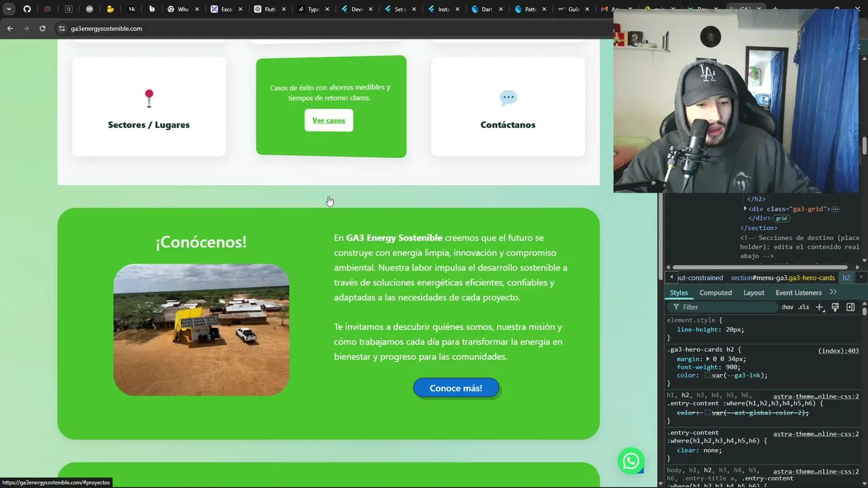Open the --ast-global-color-2 color swatch
The image size is (868, 488).
[x=708, y=413]
